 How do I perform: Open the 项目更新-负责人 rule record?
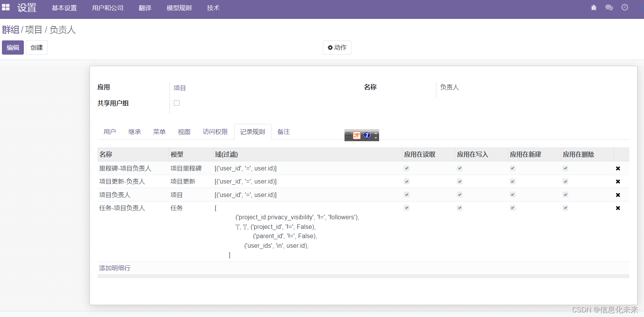coord(122,182)
